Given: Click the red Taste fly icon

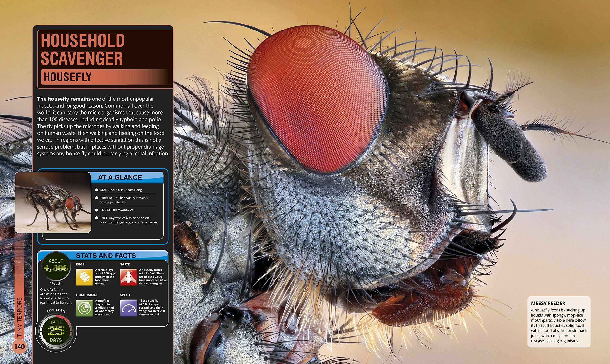Looking at the screenshot, I should tap(128, 277).
